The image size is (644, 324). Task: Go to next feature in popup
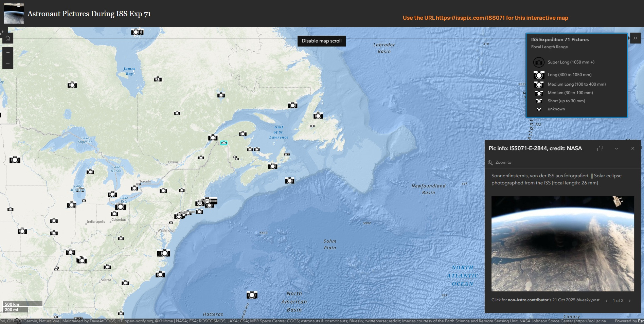630,301
